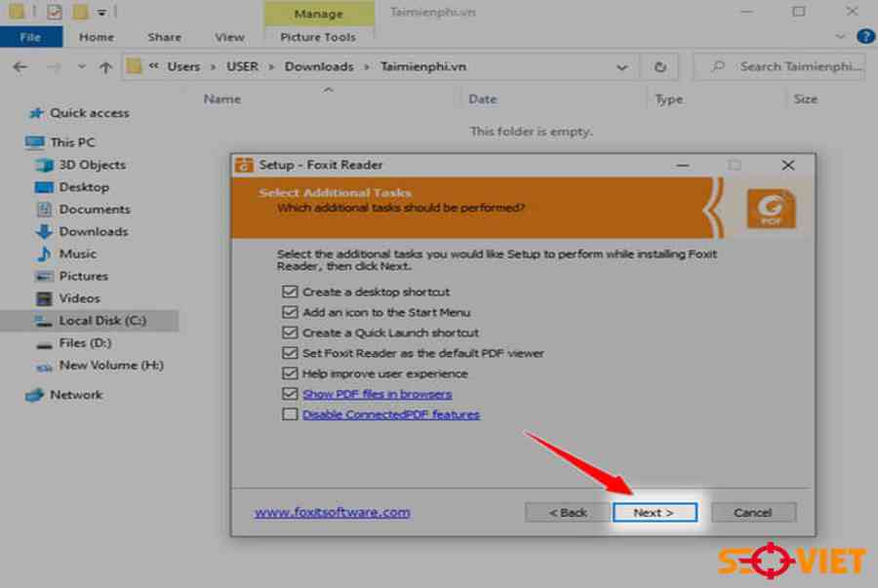
Task: Uncheck Add an icon to the Start Menu
Action: [290, 312]
